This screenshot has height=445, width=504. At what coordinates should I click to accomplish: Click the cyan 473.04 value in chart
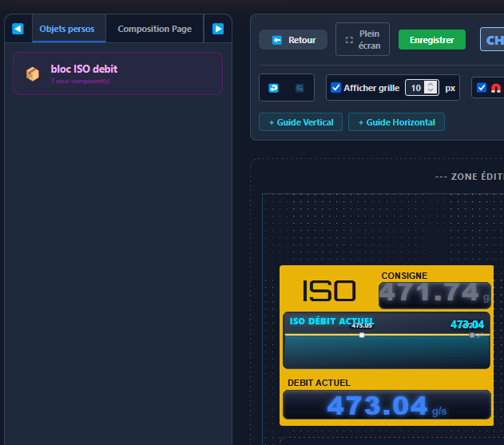[467, 324]
